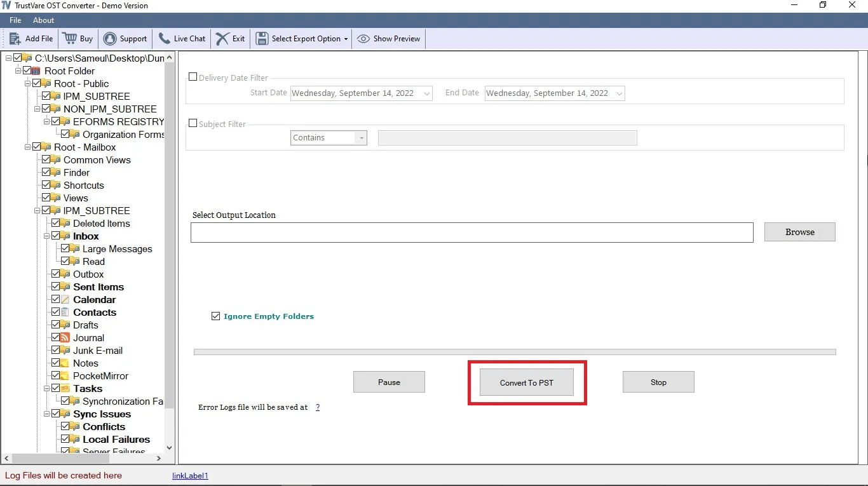Screen dimensions: 868x486
Task: Click the Select Output Location field
Action: 472,232
